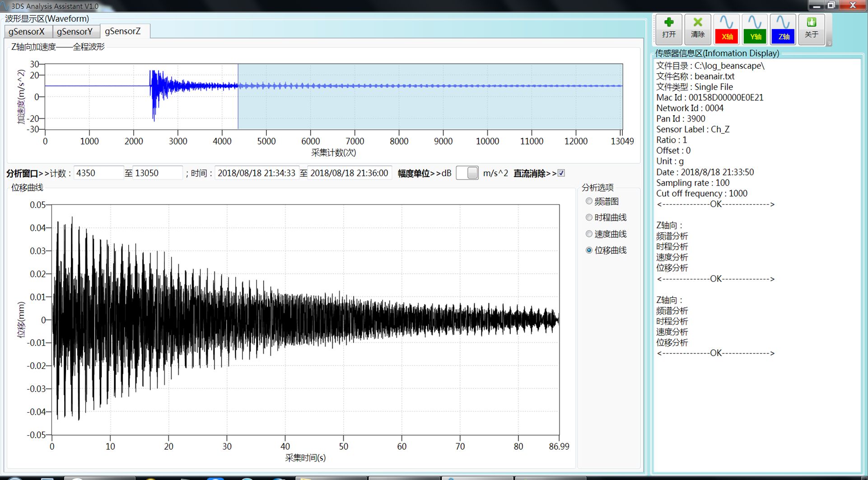Click the shaded selection region in overview waveform
Image resolution: width=868 pixels, height=480 pixels.
tap(429, 108)
